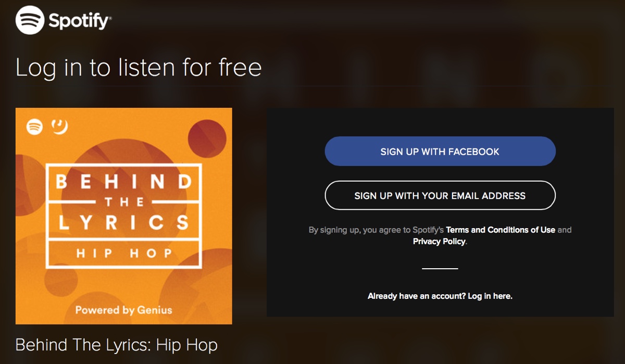Click the 'HIP HOP' label on the cover

(124, 254)
